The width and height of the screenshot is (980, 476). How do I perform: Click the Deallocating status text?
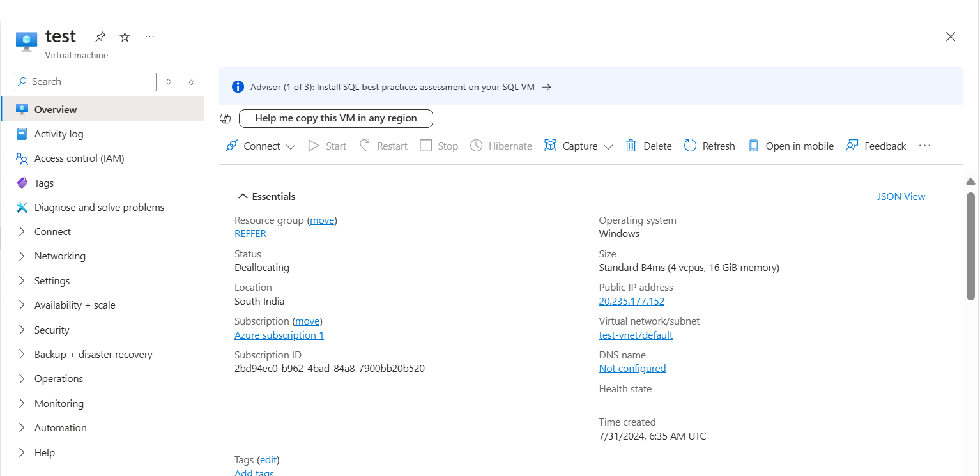tap(262, 267)
